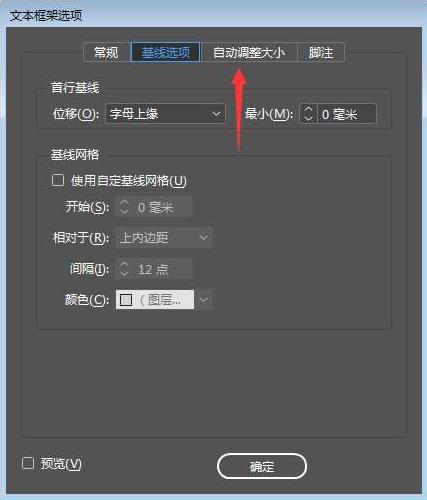Click the 最小 0 毫米 input field

pos(347,114)
